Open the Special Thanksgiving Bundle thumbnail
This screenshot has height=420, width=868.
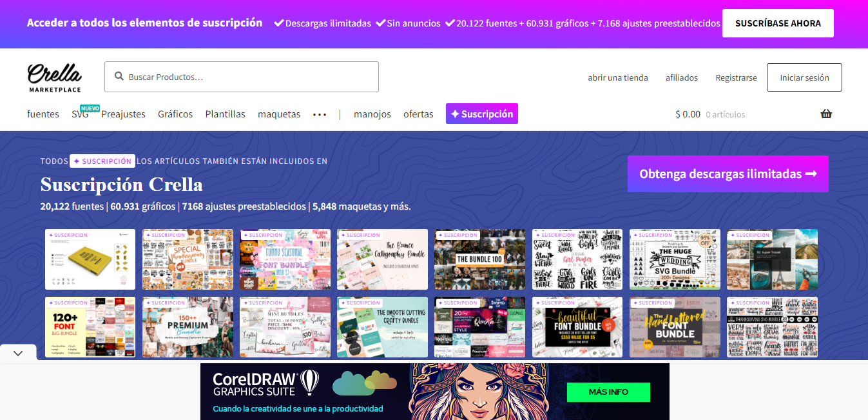tap(188, 259)
